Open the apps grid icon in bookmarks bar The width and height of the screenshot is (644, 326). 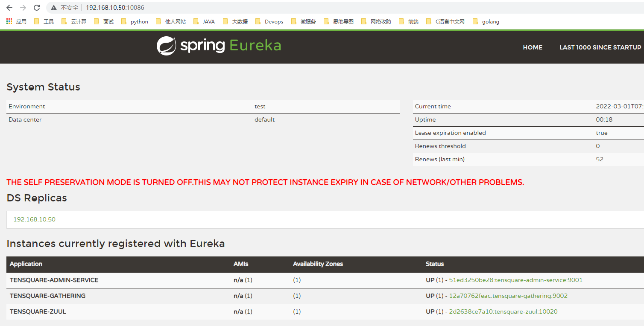click(9, 21)
